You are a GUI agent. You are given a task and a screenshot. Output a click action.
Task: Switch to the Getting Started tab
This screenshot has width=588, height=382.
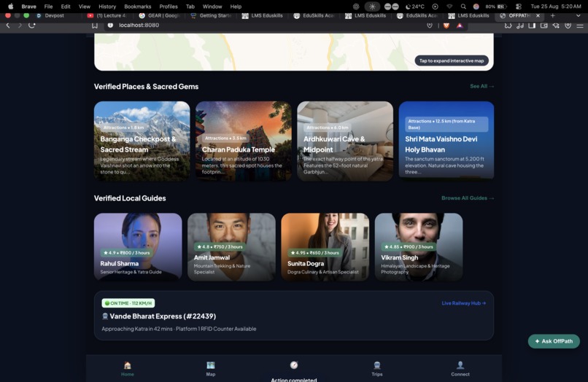coord(211,16)
